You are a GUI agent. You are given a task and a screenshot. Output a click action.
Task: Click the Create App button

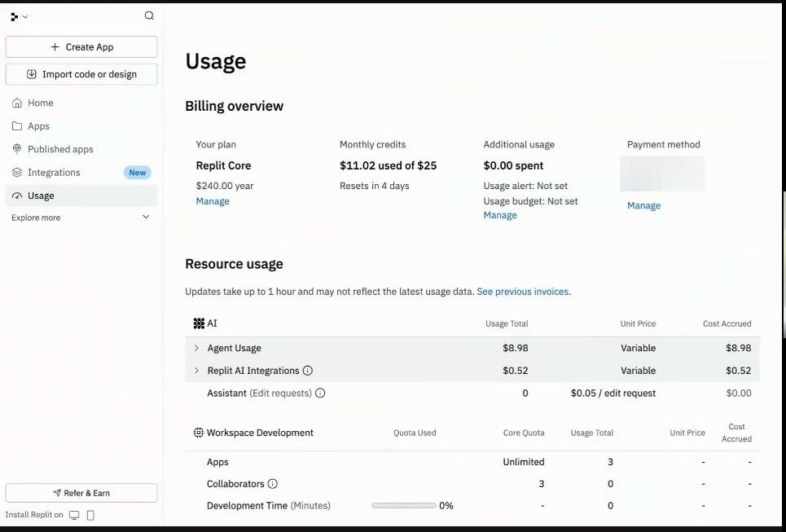coord(81,46)
